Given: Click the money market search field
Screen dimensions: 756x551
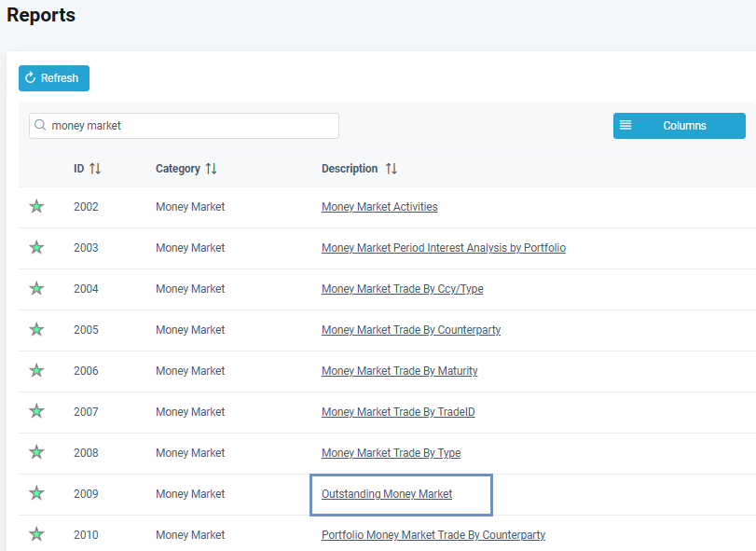Looking at the screenshot, I should pyautogui.click(x=191, y=126).
